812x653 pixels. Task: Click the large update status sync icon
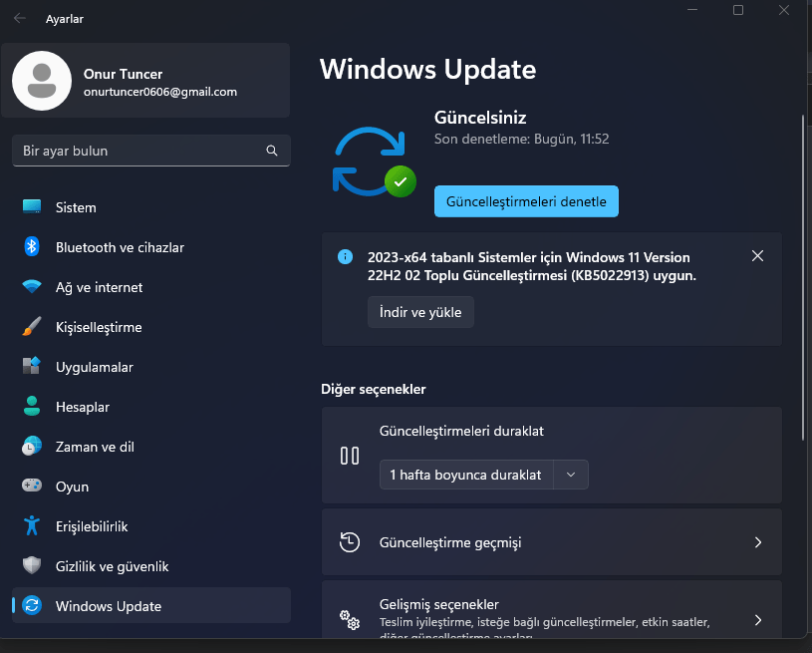pos(374,162)
